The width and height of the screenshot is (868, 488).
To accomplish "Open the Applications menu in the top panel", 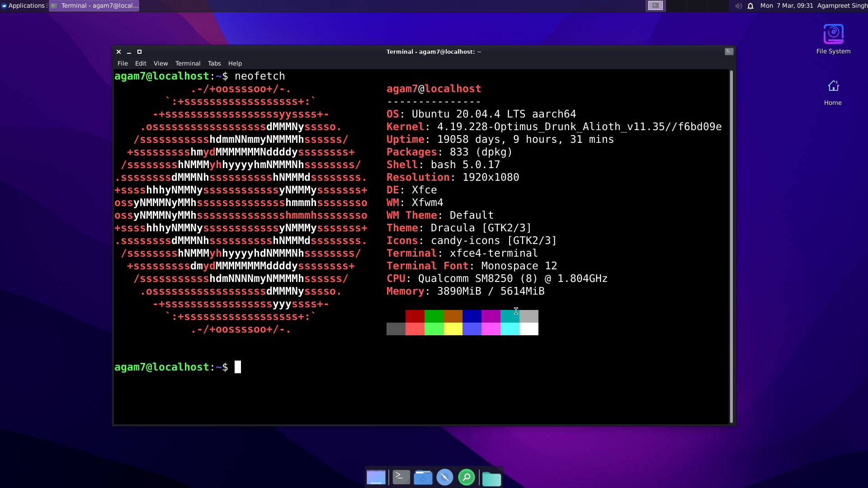I will click(24, 5).
